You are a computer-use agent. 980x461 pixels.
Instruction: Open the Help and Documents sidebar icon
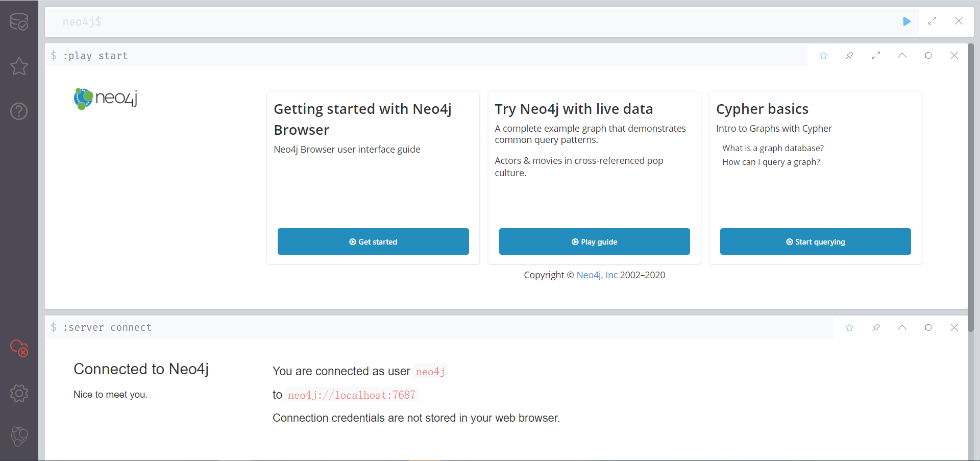coord(19,111)
